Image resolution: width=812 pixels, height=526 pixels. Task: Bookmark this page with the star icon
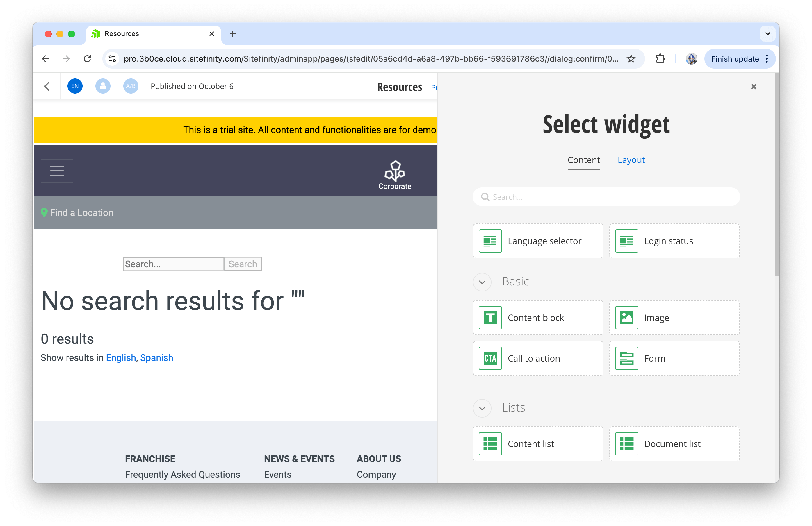[x=631, y=59]
